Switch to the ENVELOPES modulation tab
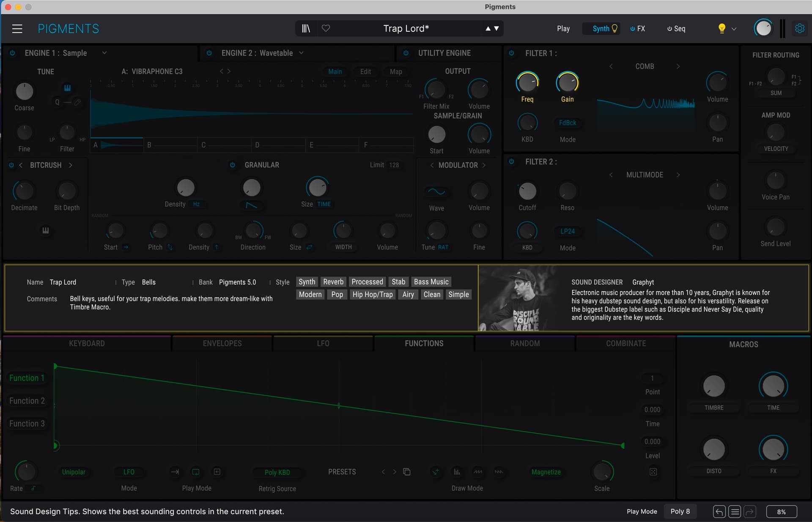 (222, 344)
